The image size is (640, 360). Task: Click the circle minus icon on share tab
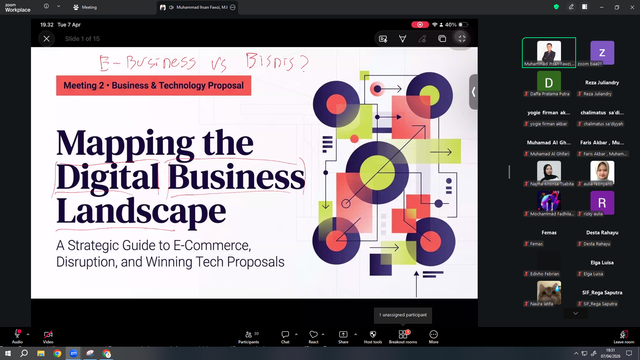(233, 7)
